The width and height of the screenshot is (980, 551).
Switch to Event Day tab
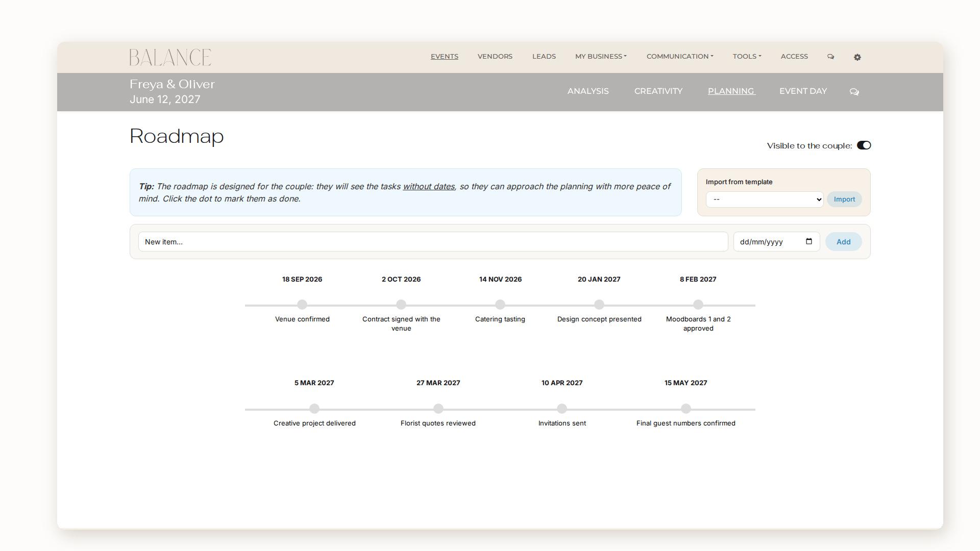click(803, 91)
